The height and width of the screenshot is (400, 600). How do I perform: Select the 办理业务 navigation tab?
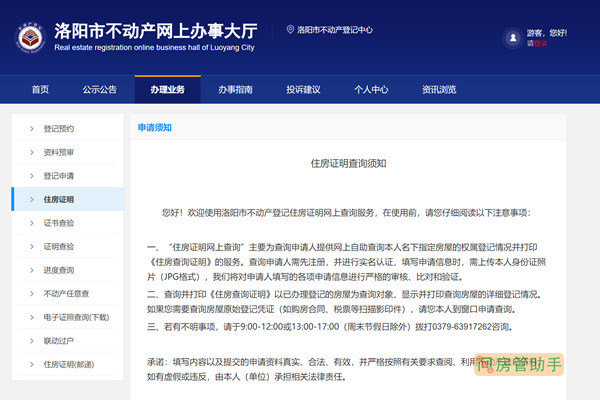coord(168,90)
